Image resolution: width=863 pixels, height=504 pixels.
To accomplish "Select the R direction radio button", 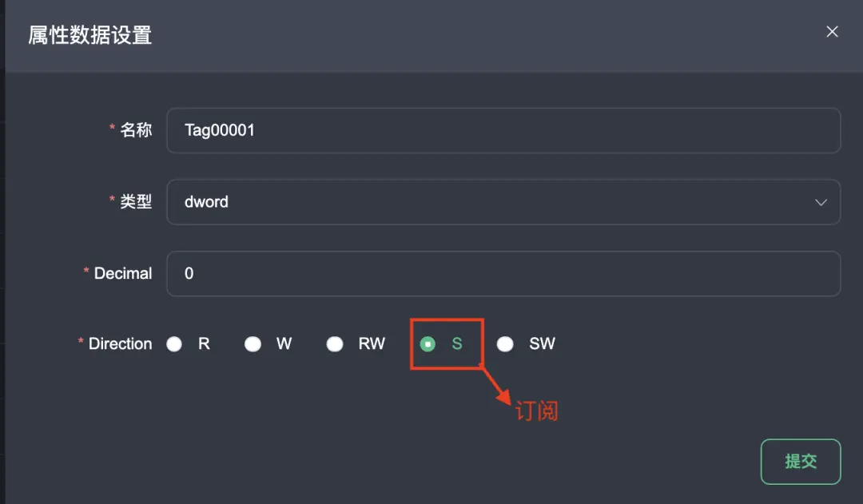I will click(x=174, y=344).
